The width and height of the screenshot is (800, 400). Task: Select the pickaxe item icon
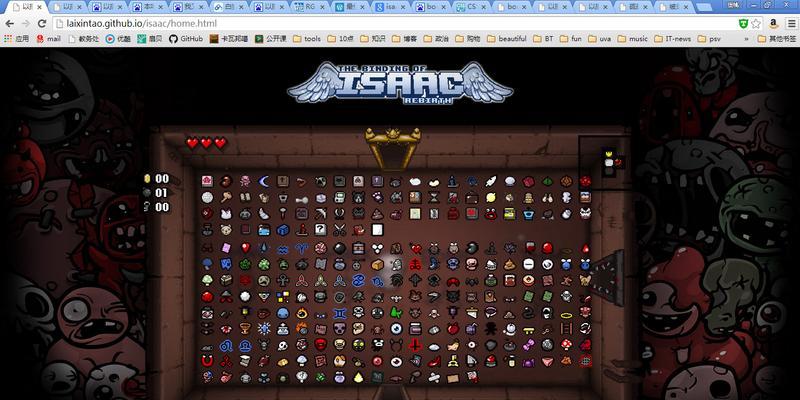click(x=320, y=214)
